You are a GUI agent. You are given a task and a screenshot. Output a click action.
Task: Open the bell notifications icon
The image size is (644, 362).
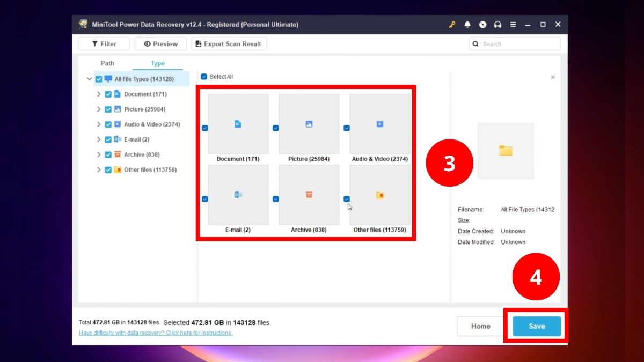coord(467,25)
